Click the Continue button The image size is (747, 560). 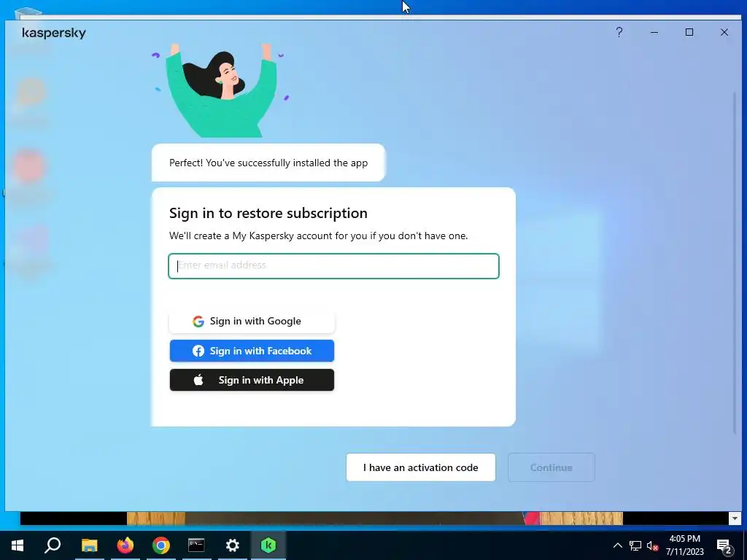(551, 467)
